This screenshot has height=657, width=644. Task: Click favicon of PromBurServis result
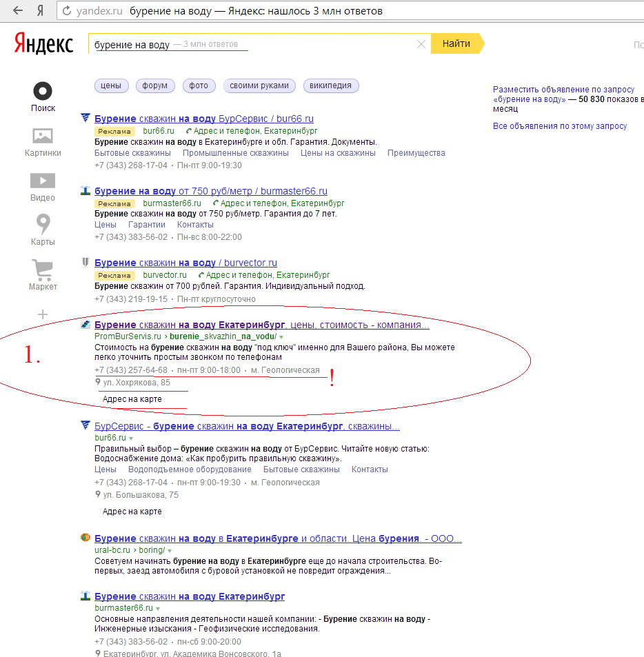click(85, 324)
